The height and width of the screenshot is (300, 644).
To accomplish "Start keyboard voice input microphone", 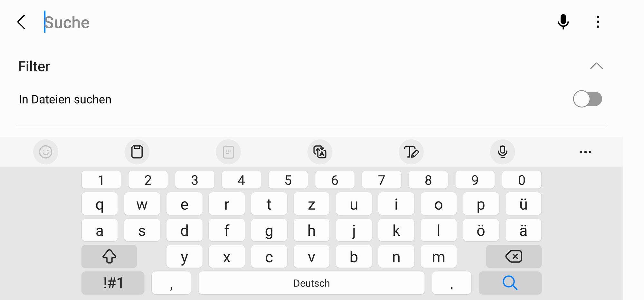I will pos(502,152).
